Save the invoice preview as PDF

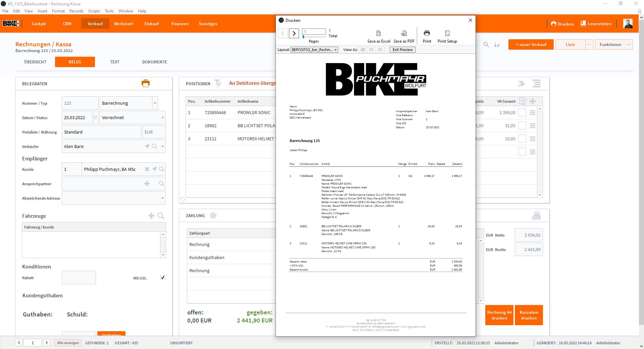(404, 37)
